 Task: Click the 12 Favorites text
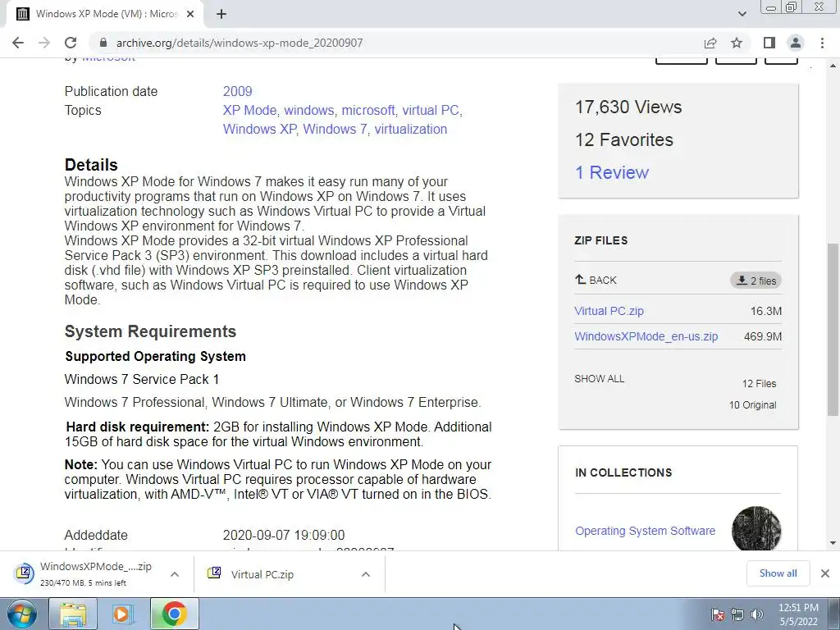coord(624,139)
